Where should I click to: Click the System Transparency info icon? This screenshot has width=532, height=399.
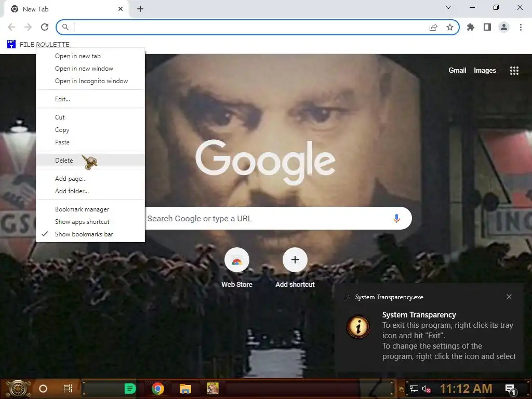pyautogui.click(x=358, y=327)
